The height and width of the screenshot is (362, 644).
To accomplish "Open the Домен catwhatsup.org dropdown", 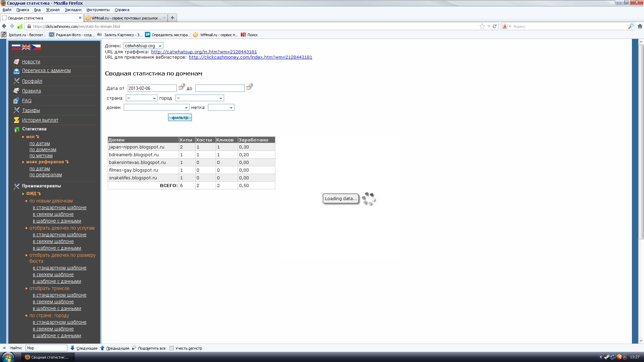I will (x=143, y=46).
